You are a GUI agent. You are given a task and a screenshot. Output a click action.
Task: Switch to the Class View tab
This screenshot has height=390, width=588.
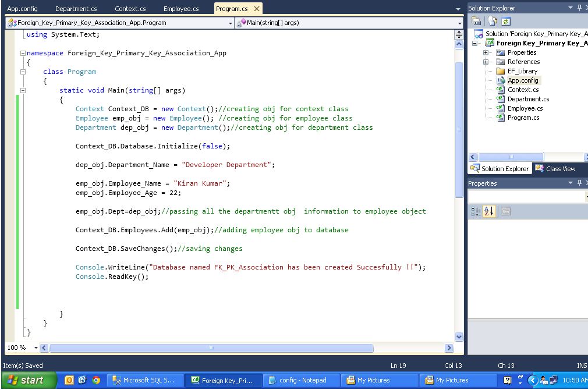tap(555, 169)
